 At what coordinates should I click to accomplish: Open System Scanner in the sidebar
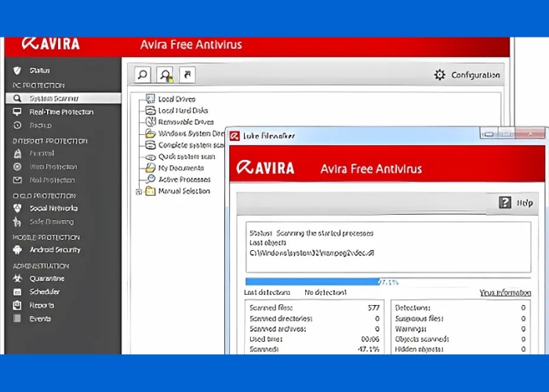[x=53, y=99]
